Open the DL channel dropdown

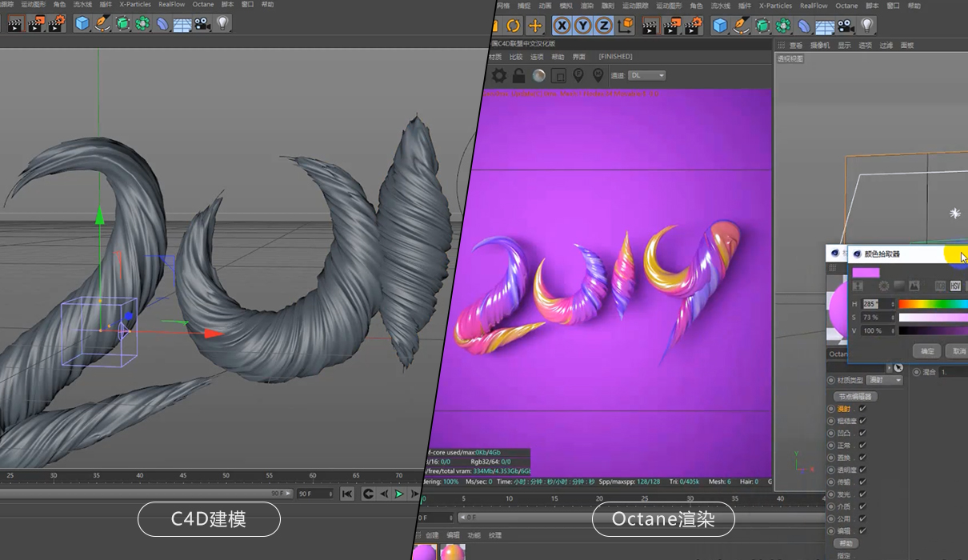[647, 75]
